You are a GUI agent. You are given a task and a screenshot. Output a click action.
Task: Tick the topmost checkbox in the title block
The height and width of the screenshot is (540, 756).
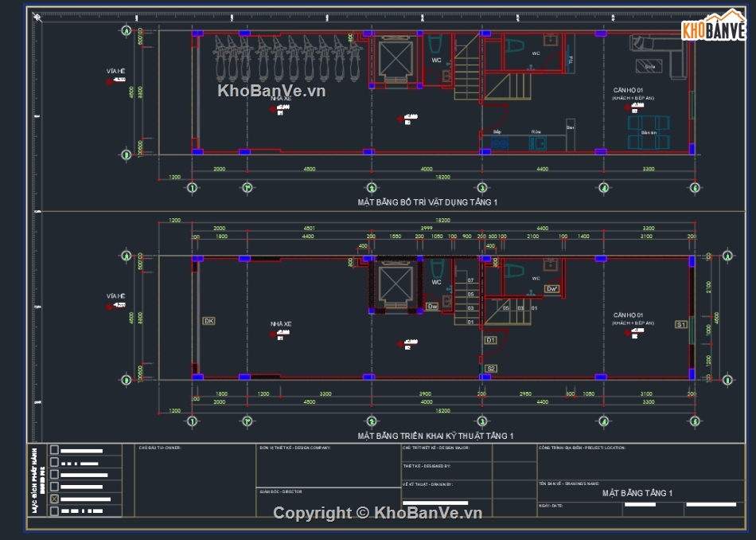point(54,450)
